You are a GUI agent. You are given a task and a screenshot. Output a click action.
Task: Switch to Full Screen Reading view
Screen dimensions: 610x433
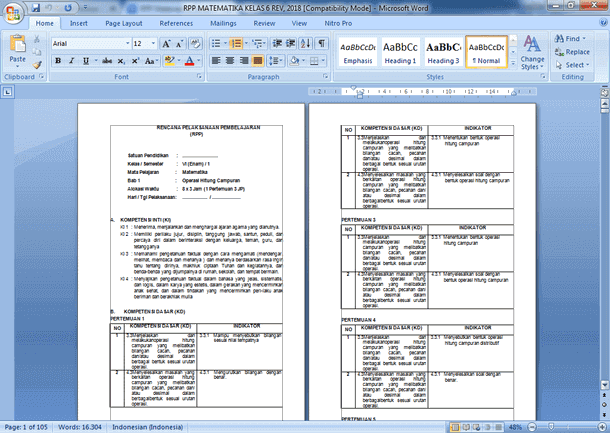click(466, 428)
